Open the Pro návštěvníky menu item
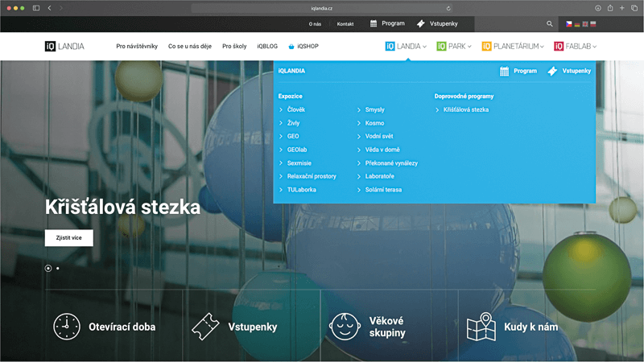This screenshot has height=362, width=644. [137, 47]
